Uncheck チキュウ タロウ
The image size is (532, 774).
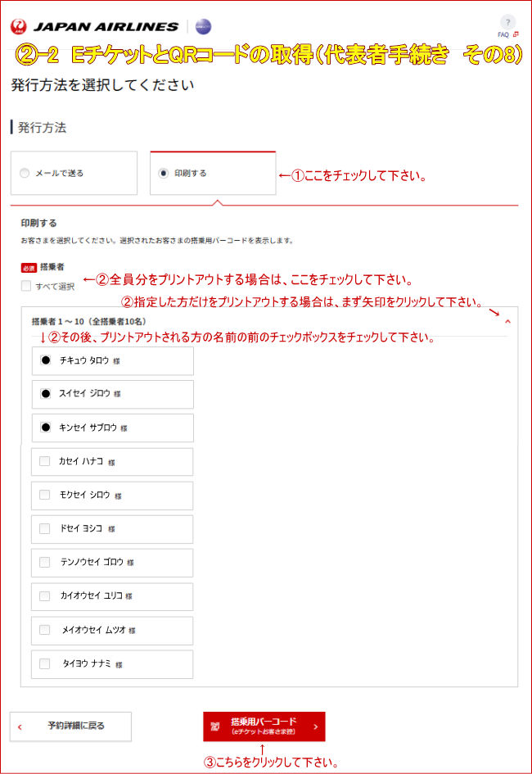coord(47,361)
